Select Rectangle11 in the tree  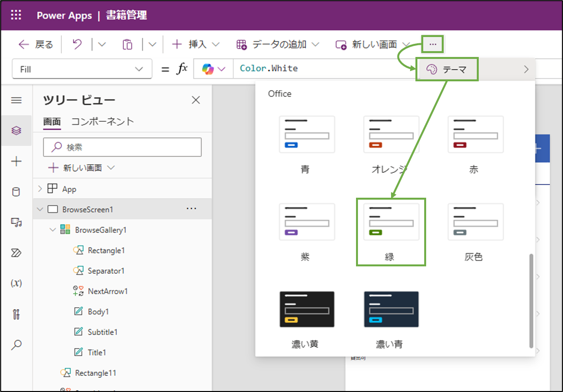click(95, 373)
